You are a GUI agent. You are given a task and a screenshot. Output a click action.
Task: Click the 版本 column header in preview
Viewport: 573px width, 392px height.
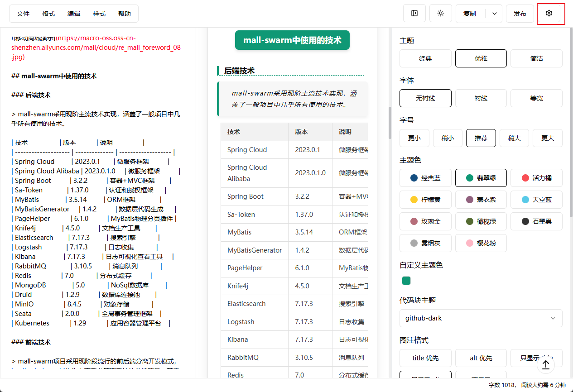click(310, 132)
